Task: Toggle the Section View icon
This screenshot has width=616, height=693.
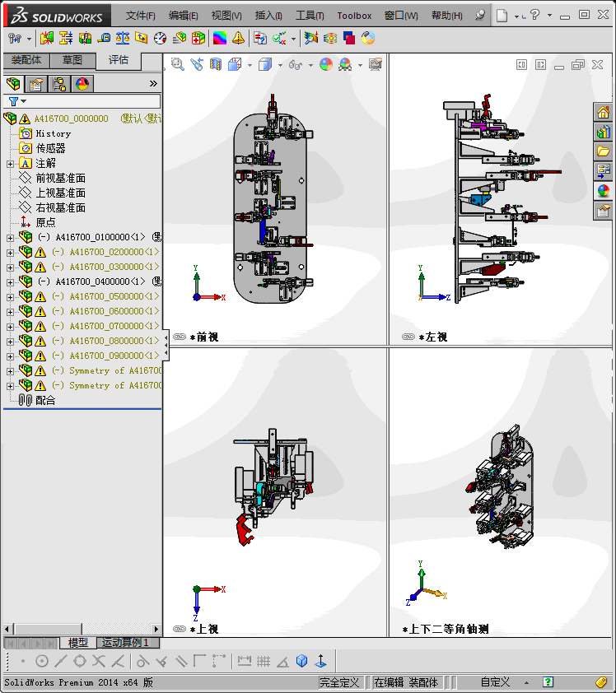Action: click(x=216, y=64)
